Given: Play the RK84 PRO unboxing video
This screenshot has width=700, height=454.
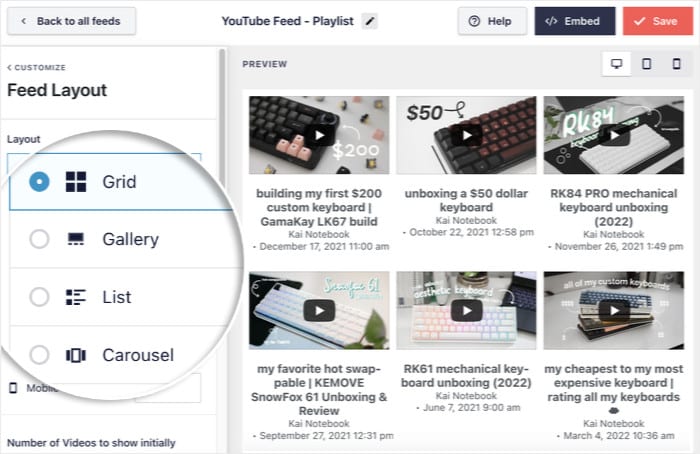Looking at the screenshot, I should click(614, 135).
